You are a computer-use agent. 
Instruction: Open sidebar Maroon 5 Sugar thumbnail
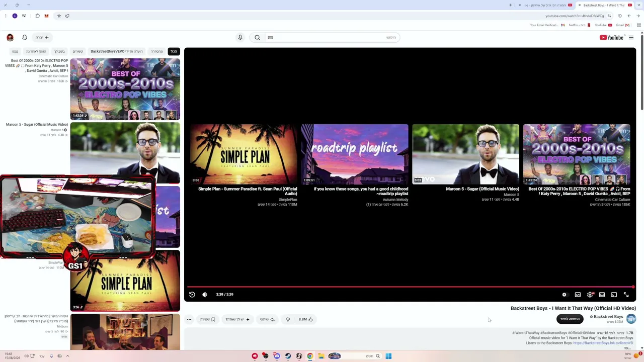(x=125, y=153)
